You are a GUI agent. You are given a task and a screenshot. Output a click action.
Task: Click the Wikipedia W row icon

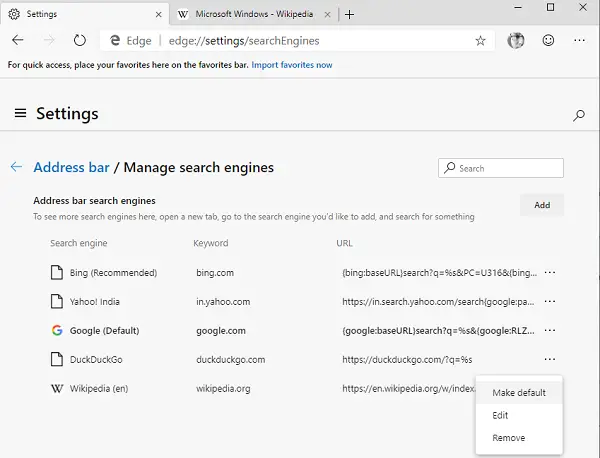tap(57, 389)
